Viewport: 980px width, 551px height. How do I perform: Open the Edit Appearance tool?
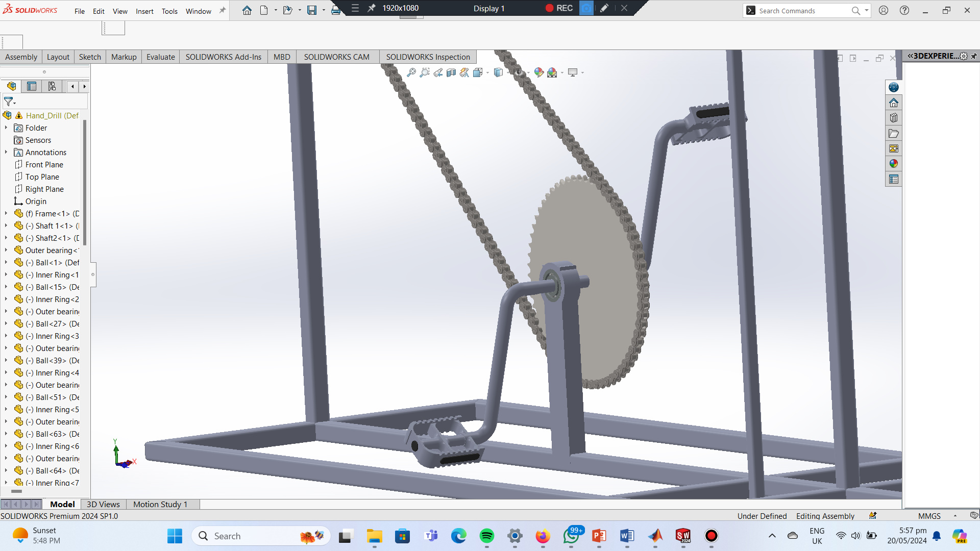(x=539, y=73)
